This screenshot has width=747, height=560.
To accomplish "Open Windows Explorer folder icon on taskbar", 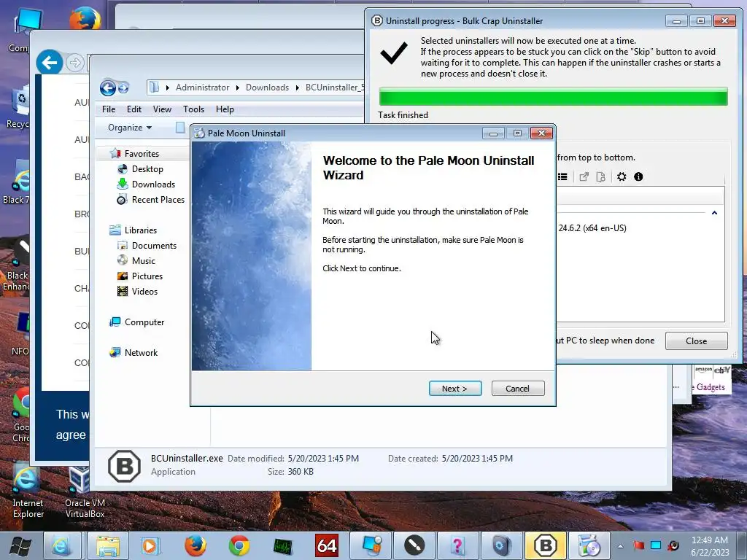I will (108, 545).
